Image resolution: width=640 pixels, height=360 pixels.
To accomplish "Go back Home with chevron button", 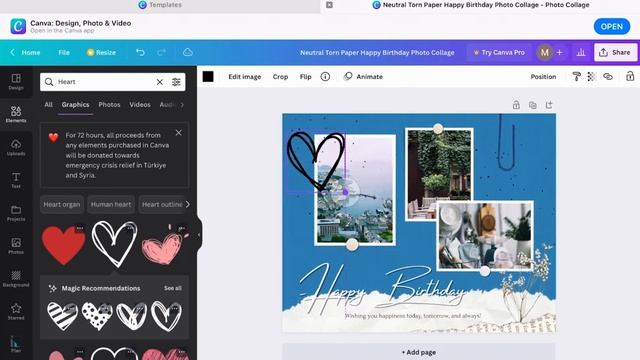I will 25,52.
